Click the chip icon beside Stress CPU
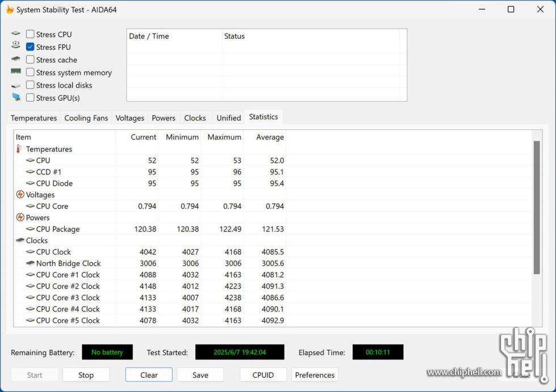Viewport: 556px width, 392px height. [x=16, y=33]
